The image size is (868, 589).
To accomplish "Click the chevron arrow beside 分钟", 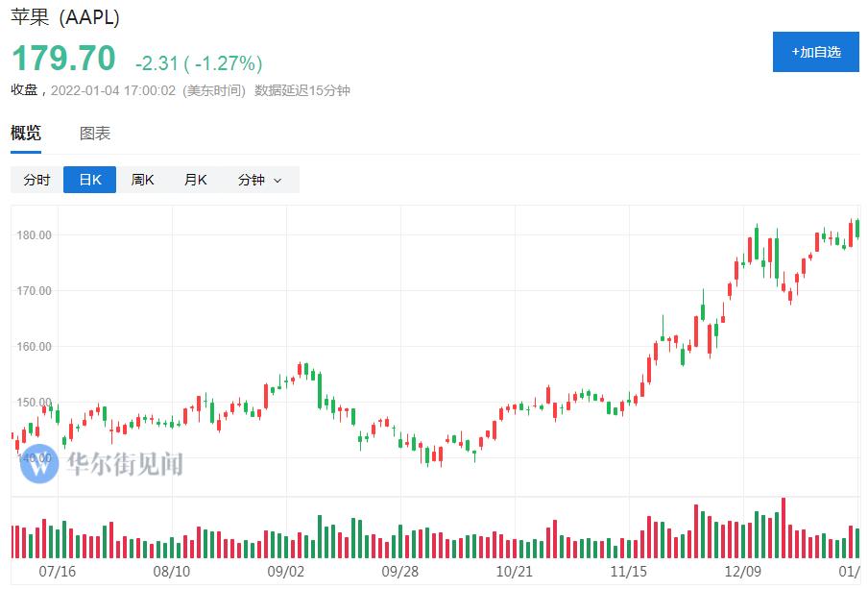I will [277, 181].
